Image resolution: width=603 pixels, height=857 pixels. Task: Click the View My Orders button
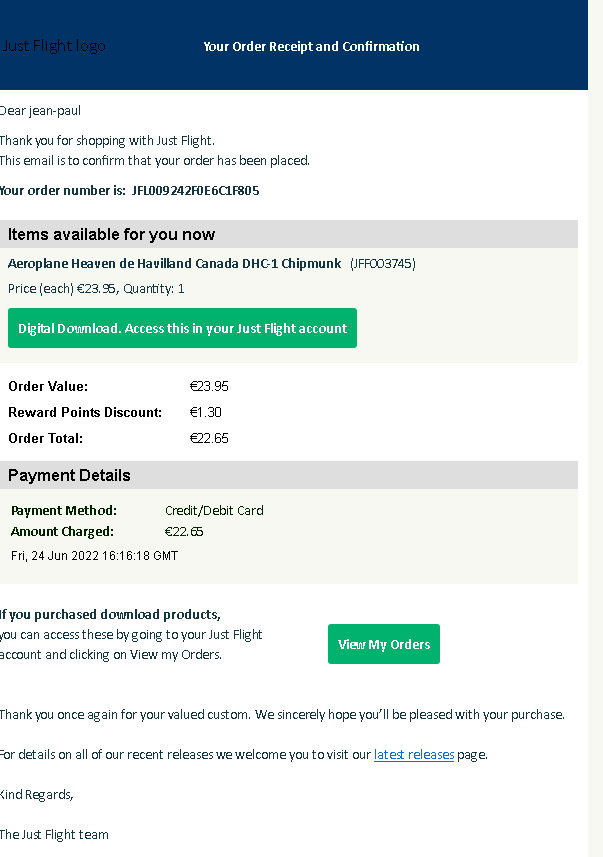(x=384, y=644)
